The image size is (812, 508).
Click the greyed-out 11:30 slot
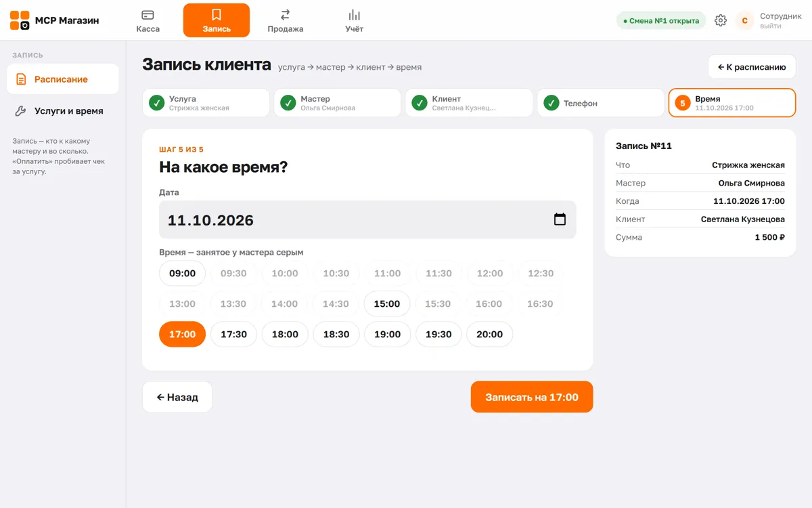438,274
